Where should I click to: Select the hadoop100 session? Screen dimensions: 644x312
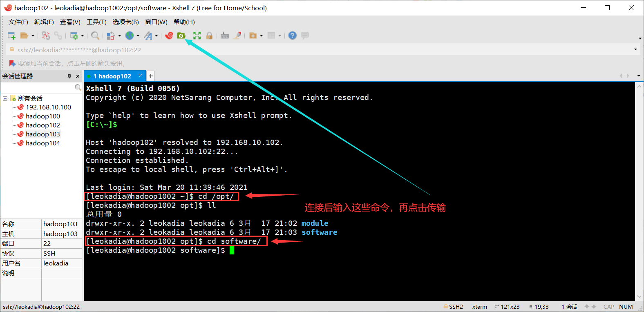(x=43, y=116)
